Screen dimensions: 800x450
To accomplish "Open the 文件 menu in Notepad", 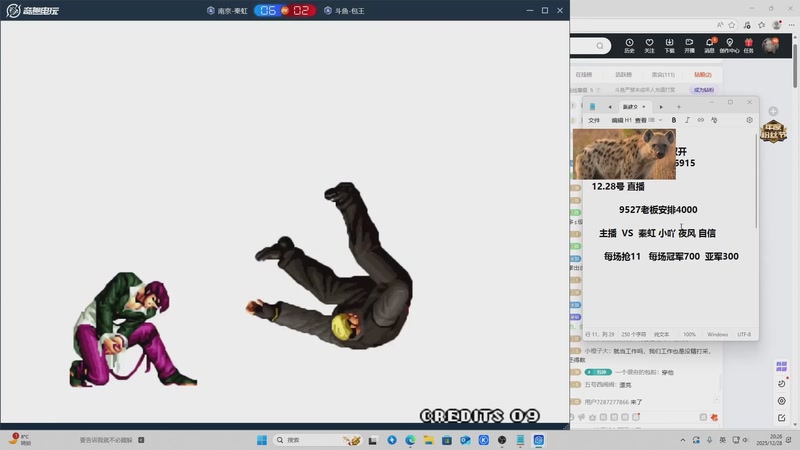I will 594,120.
